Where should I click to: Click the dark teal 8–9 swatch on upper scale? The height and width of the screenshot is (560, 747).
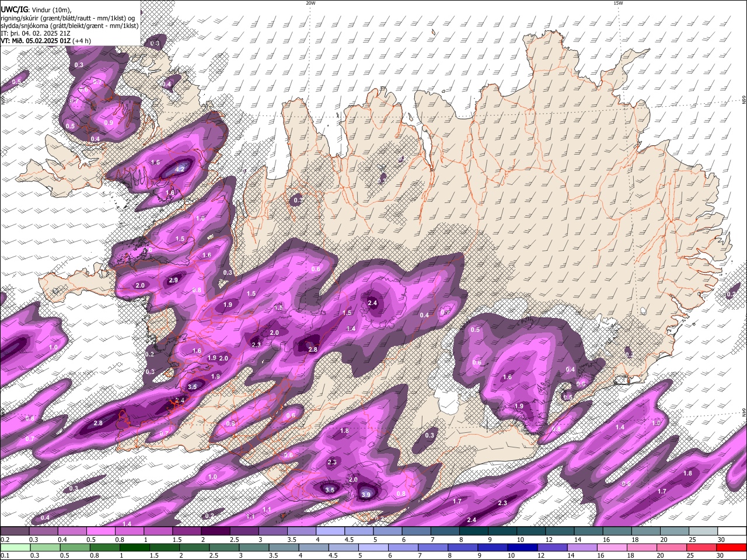(474, 531)
